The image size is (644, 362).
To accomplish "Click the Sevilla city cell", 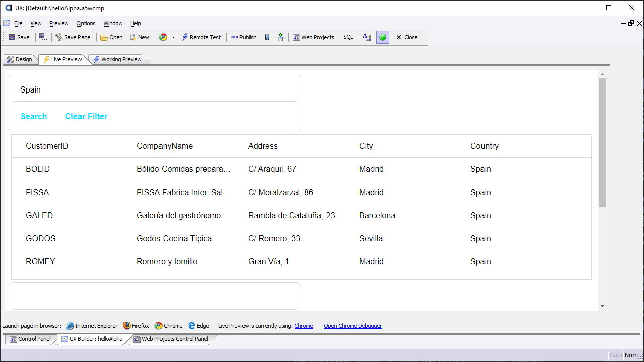I will (371, 238).
